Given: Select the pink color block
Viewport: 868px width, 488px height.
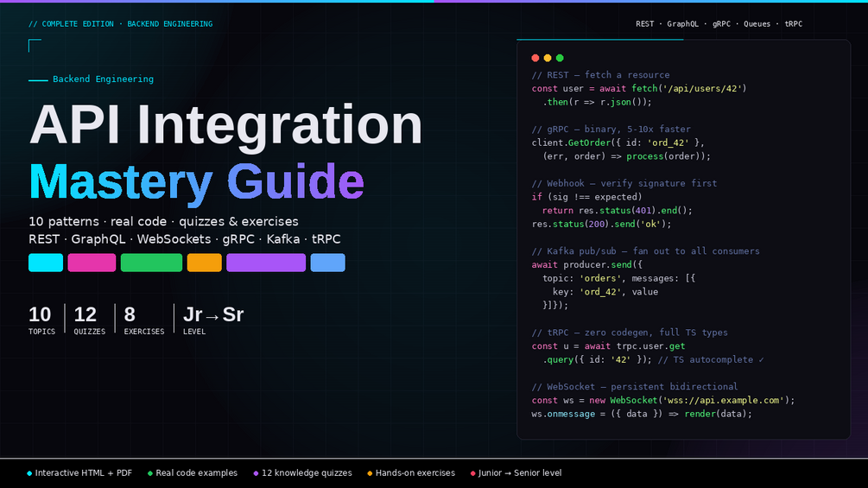Looking at the screenshot, I should [x=92, y=263].
